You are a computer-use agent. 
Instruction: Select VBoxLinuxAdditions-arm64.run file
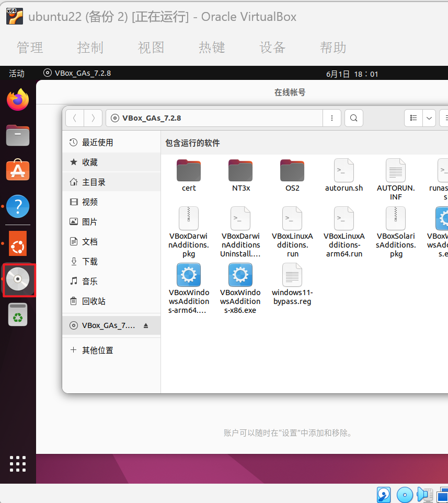point(344,232)
